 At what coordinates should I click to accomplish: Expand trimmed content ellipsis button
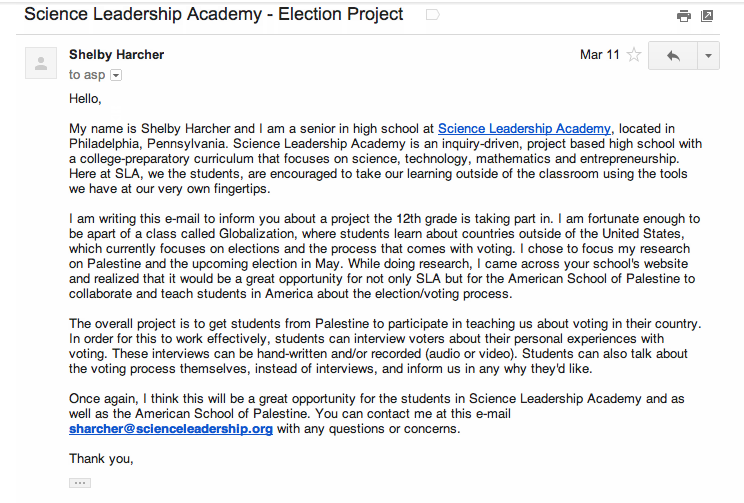coord(79,483)
